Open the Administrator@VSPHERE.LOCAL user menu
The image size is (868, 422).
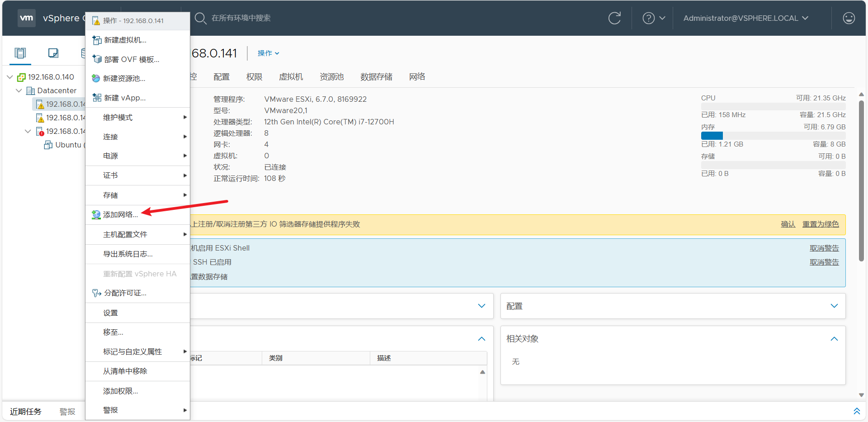pyautogui.click(x=745, y=18)
